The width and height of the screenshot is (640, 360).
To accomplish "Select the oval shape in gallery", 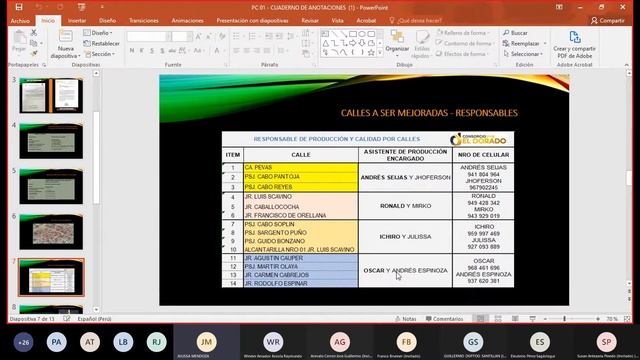I will pyautogui.click(x=362, y=34).
